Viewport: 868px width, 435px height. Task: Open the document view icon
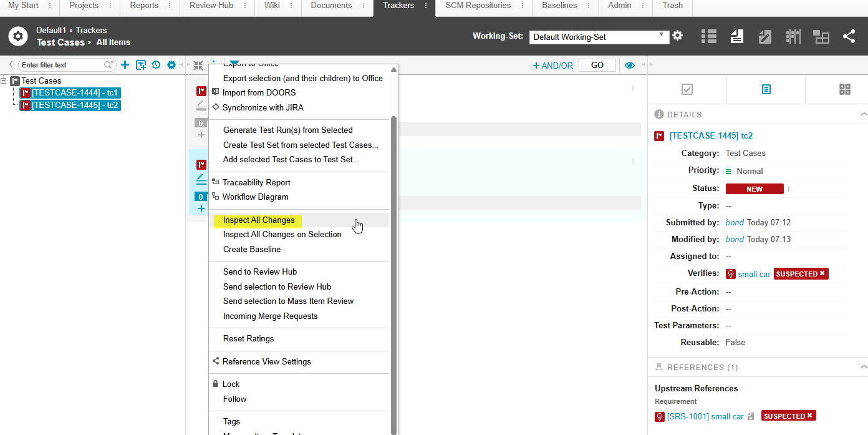point(736,36)
